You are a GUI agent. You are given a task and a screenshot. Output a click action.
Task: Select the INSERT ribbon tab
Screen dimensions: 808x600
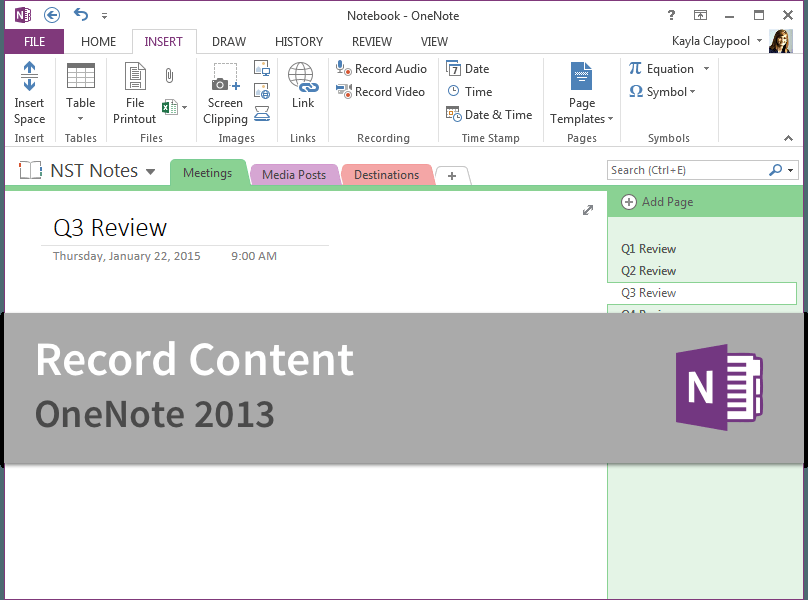click(163, 42)
